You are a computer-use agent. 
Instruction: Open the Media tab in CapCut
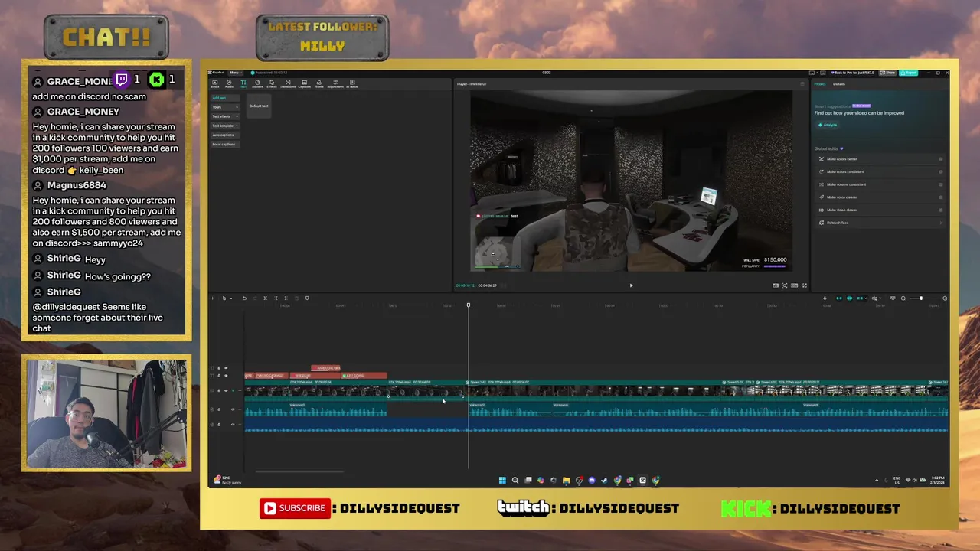point(214,83)
